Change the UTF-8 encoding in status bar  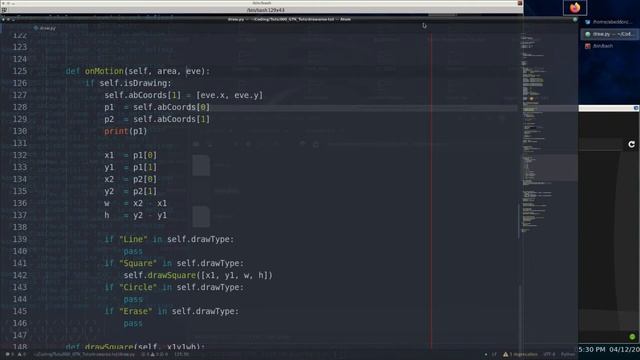click(x=549, y=354)
